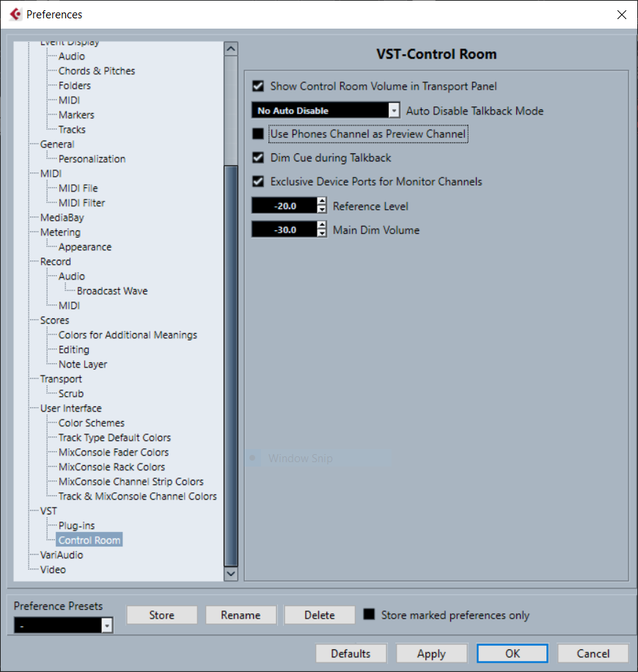Select Track Type Default Colors
The image size is (638, 672).
(x=114, y=437)
